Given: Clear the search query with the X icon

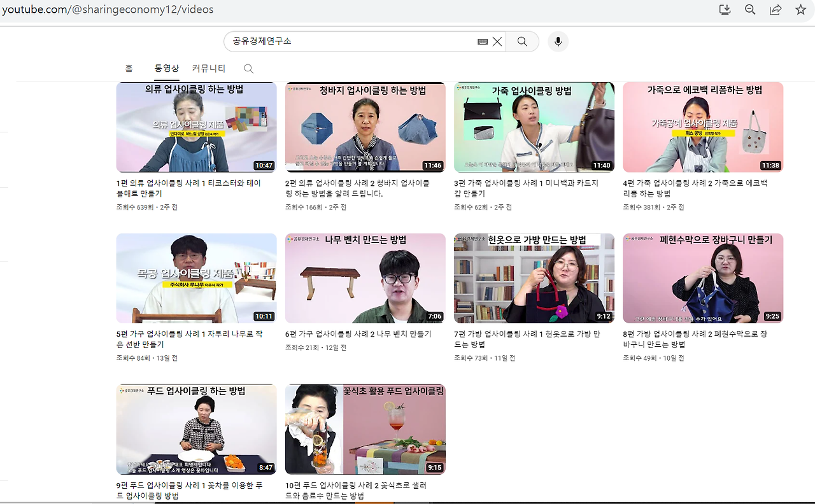Looking at the screenshot, I should 497,41.
